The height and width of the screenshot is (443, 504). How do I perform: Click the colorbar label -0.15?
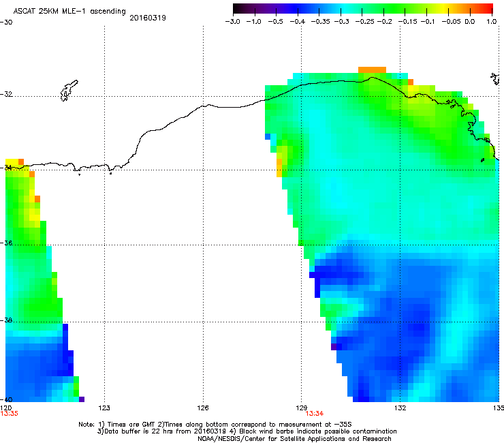pos(407,22)
